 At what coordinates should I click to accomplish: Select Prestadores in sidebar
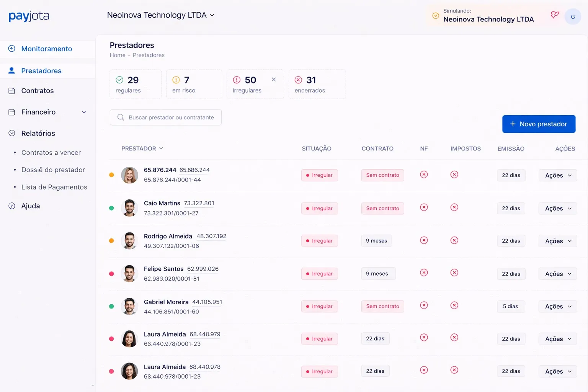tap(47, 70)
